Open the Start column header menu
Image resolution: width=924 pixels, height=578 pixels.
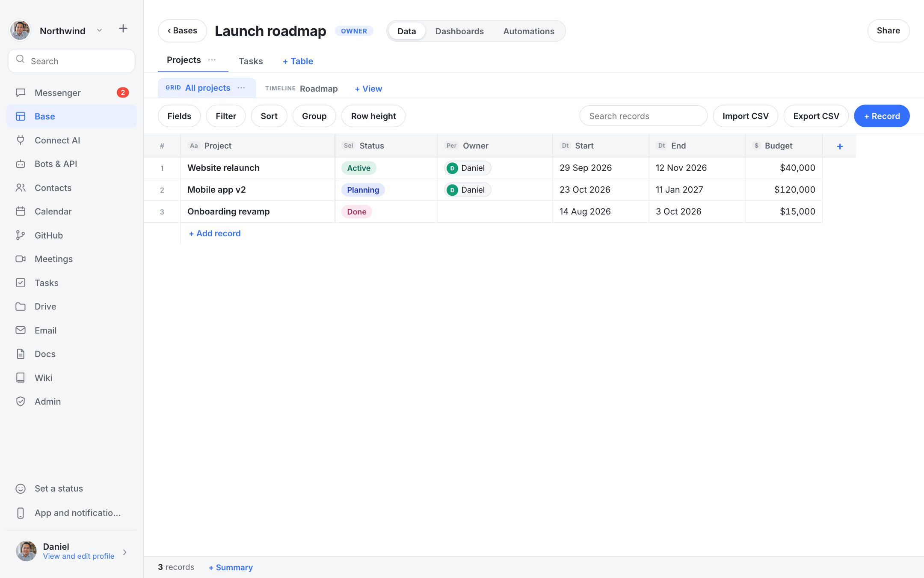tap(601, 146)
